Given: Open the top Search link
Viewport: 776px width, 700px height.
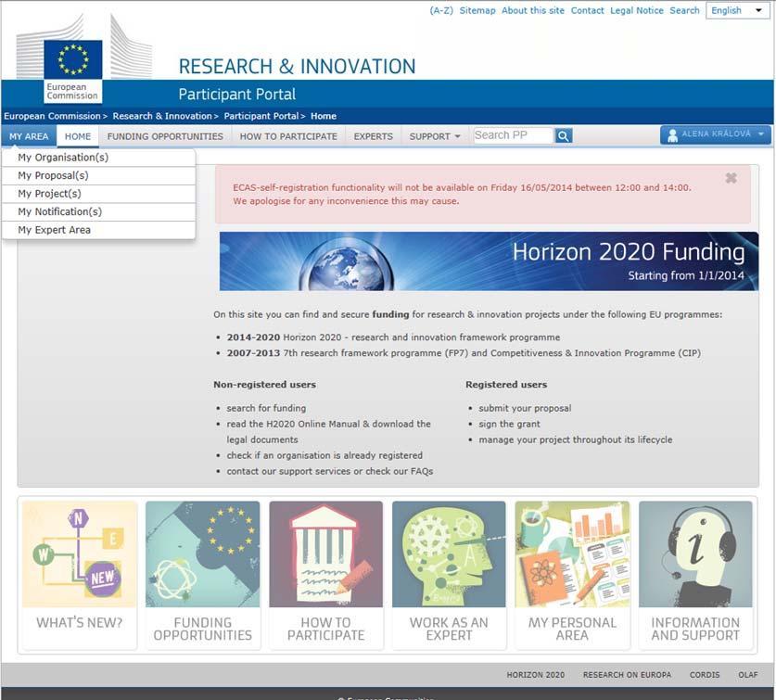Looking at the screenshot, I should [x=684, y=10].
